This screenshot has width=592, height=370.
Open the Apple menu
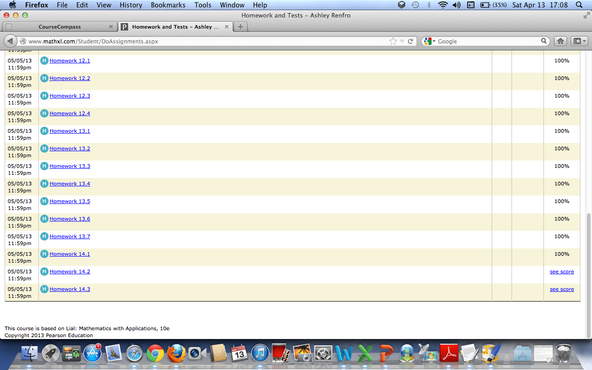[12, 5]
